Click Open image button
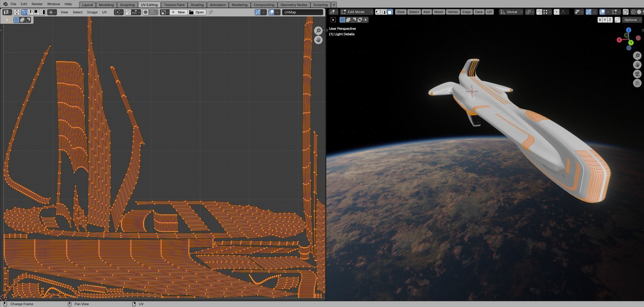 pyautogui.click(x=197, y=12)
